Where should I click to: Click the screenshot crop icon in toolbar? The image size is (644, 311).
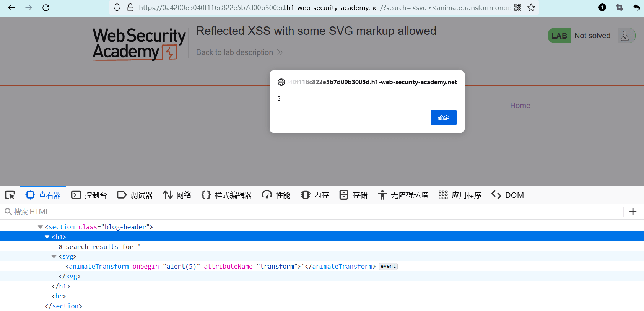(620, 7)
